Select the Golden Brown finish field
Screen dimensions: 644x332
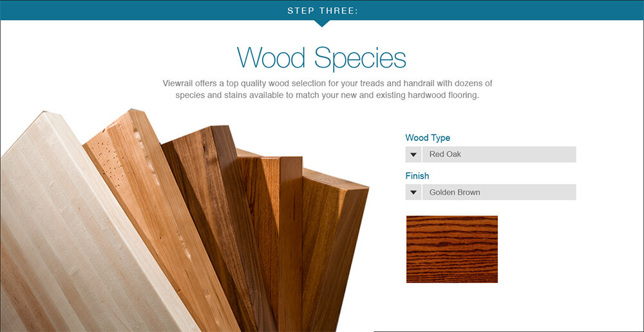click(x=499, y=192)
